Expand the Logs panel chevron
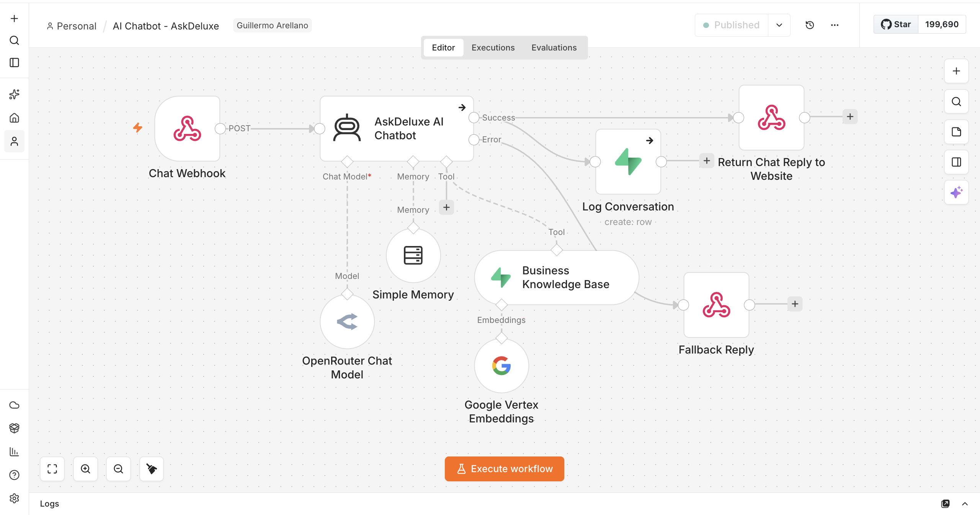This screenshot has height=515, width=980. [x=965, y=504]
